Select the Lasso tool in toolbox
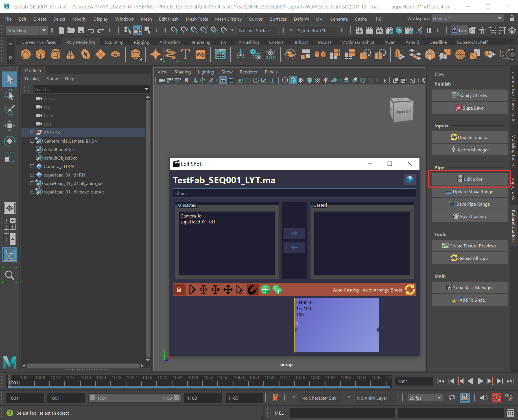The width and height of the screenshot is (518, 420). 10,95
